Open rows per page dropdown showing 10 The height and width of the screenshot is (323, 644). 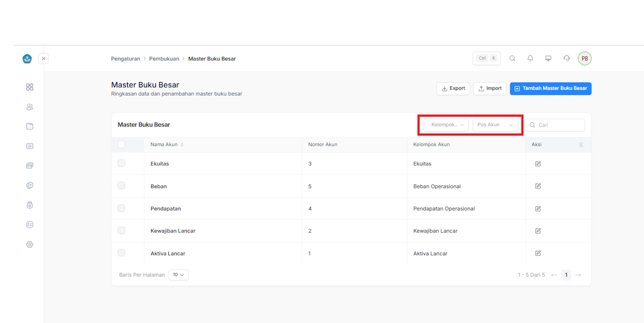[x=178, y=275]
